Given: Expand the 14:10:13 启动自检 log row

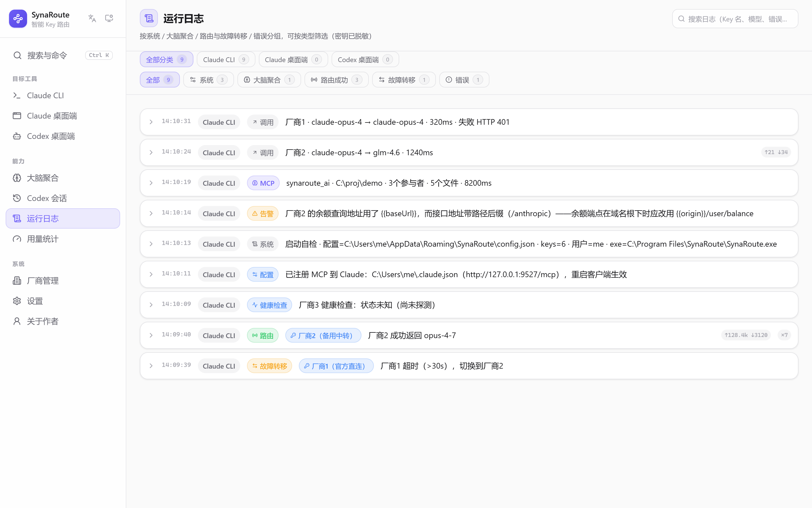Looking at the screenshot, I should [x=469, y=244].
